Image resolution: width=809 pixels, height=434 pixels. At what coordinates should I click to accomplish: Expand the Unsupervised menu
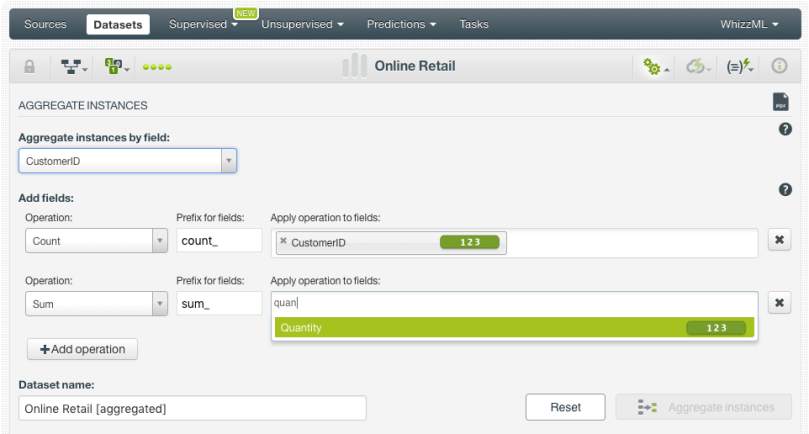(302, 24)
